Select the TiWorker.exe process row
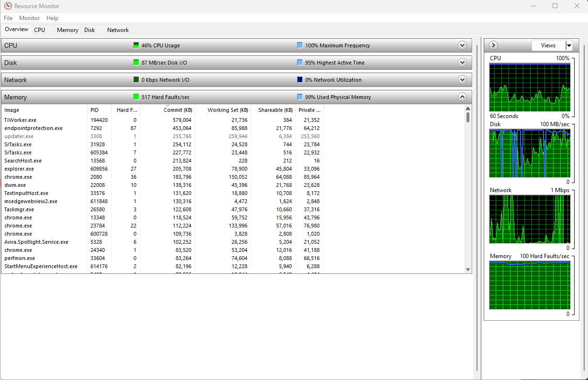The image size is (588, 380). click(162, 120)
